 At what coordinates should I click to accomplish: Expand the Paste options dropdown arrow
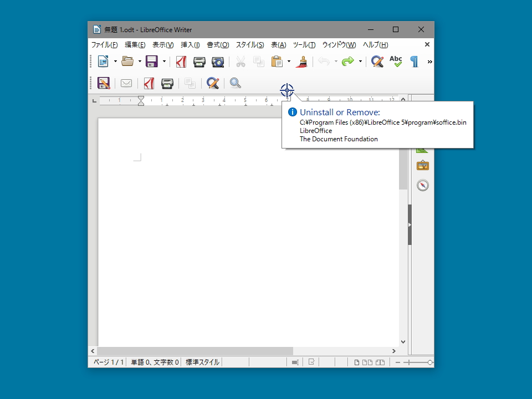tap(289, 62)
